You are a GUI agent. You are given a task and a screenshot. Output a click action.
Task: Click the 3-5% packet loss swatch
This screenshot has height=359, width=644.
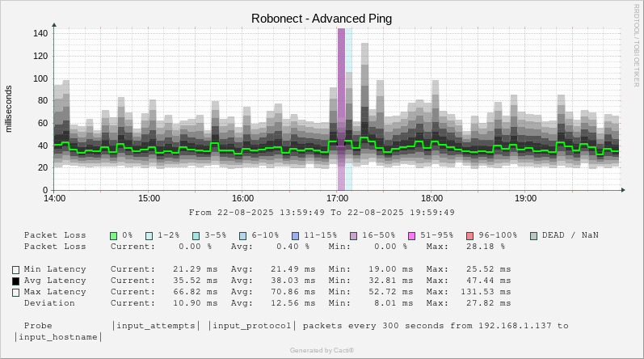[196, 236]
